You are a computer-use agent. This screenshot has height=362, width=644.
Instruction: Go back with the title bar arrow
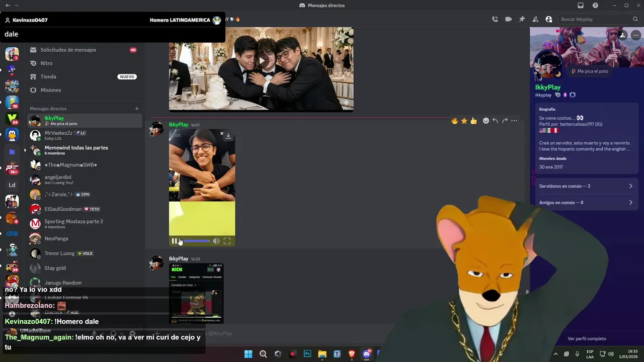(8, 6)
